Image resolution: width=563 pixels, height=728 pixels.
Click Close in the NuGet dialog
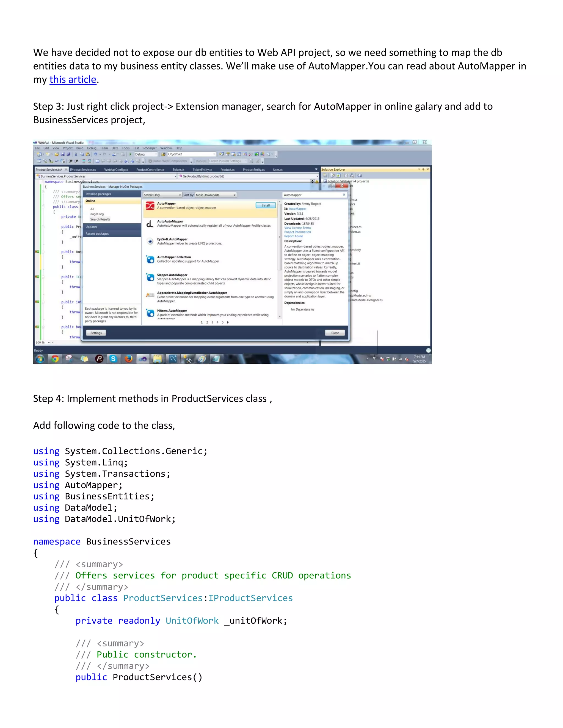point(335,333)
